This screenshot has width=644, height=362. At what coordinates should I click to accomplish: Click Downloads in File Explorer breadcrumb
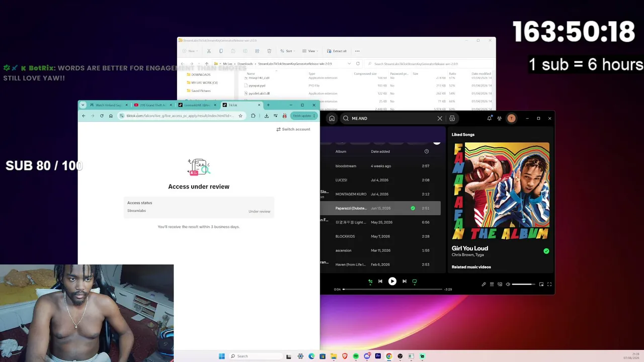(245, 64)
